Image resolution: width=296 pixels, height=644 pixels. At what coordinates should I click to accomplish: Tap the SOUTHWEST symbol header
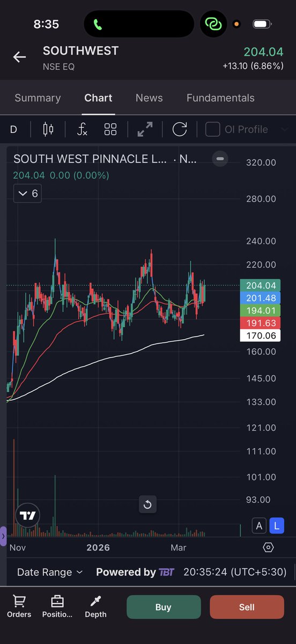click(x=80, y=51)
